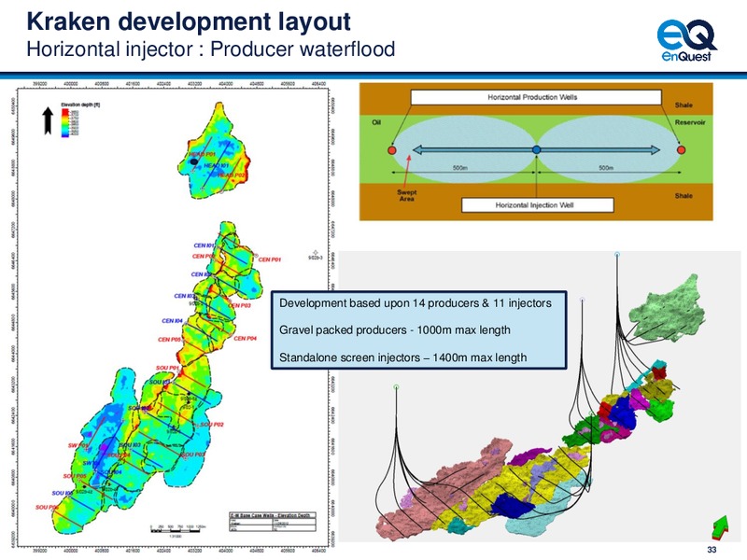Viewport: 747px width, 560px height.
Task: Click the 'Horizontal Production Wells' label box
Action: click(x=536, y=97)
